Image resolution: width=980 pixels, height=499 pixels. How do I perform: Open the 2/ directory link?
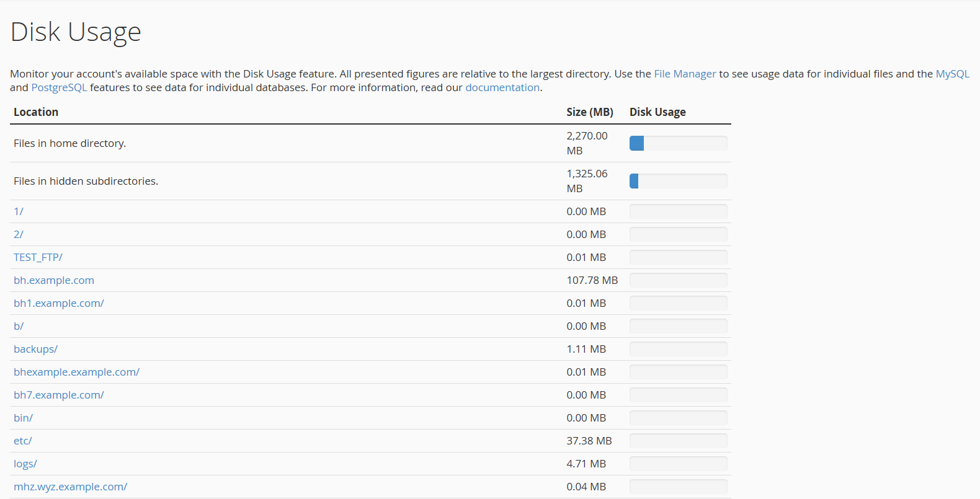point(19,234)
